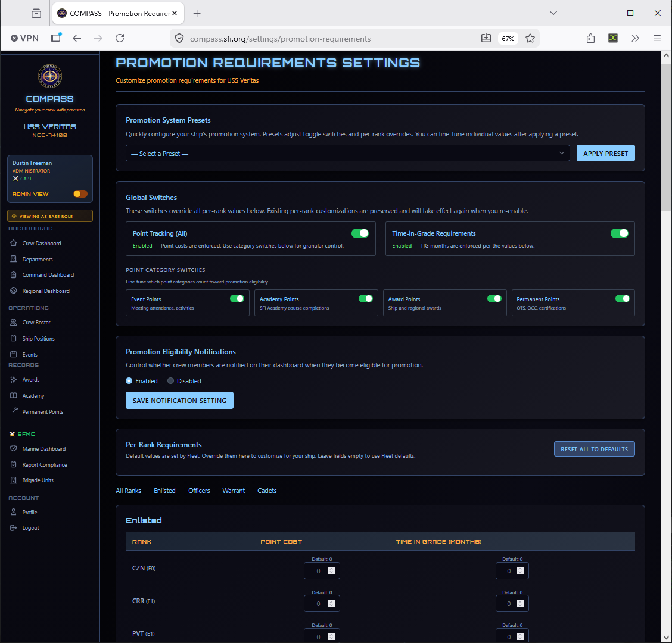Open Permanent Points sidebar link
Screen dimensions: 672x643
tap(42, 411)
